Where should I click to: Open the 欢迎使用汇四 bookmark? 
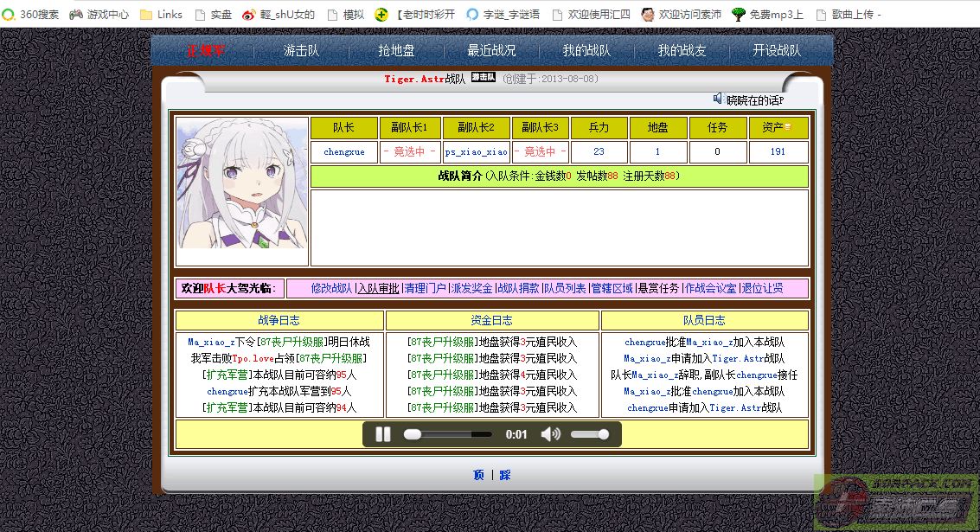point(592,14)
